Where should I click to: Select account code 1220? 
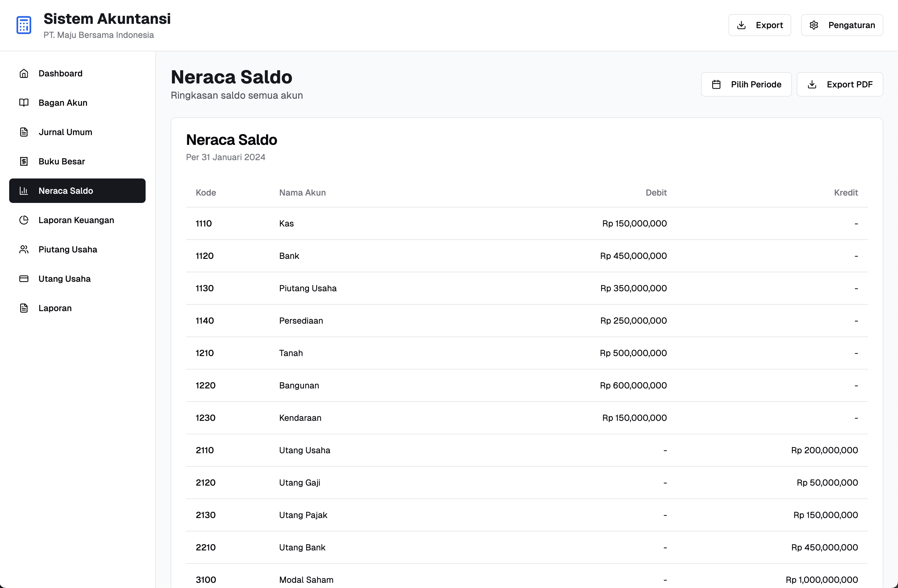206,386
